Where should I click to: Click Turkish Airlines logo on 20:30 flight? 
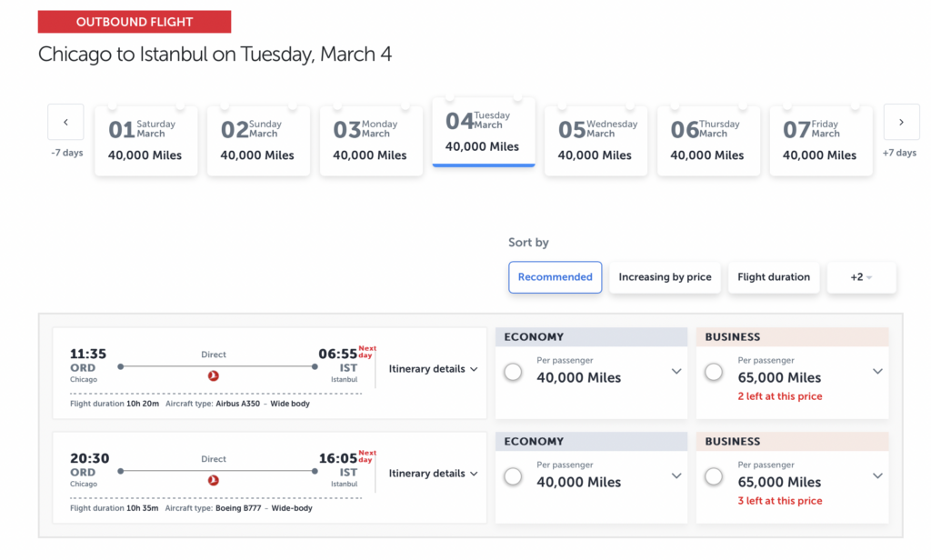(x=214, y=480)
